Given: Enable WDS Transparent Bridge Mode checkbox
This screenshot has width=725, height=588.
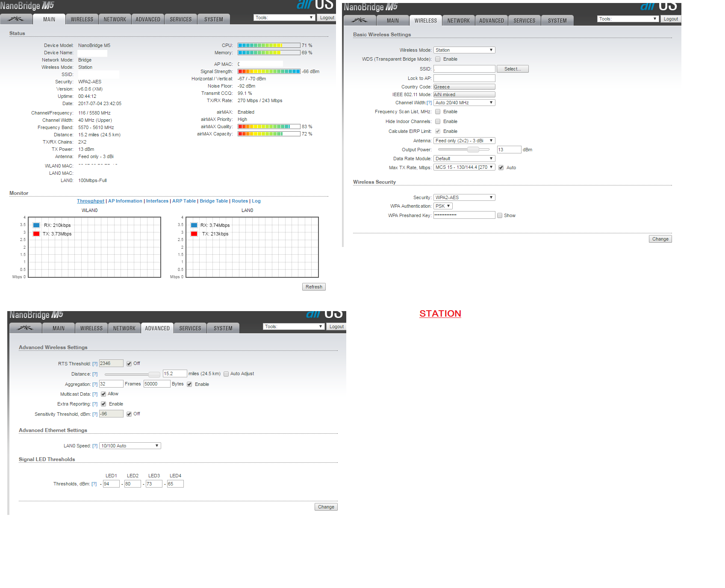Looking at the screenshot, I should tap(438, 59).
